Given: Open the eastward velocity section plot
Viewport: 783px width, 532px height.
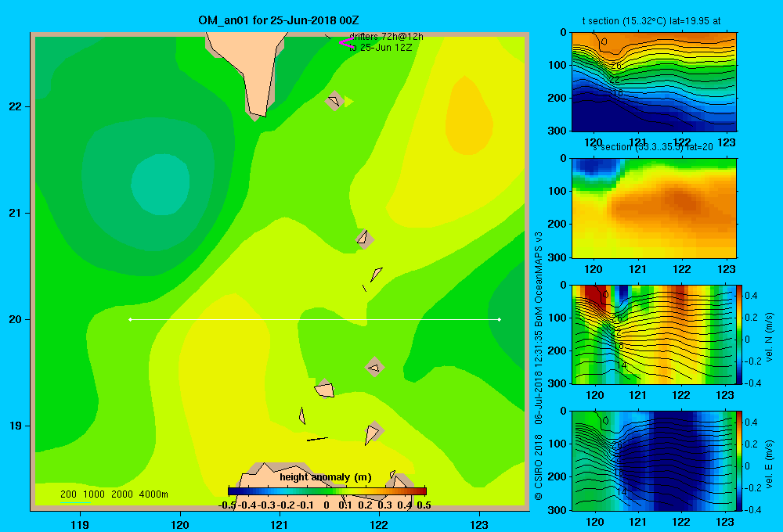Looking at the screenshot, I should pyautogui.click(x=654, y=461).
